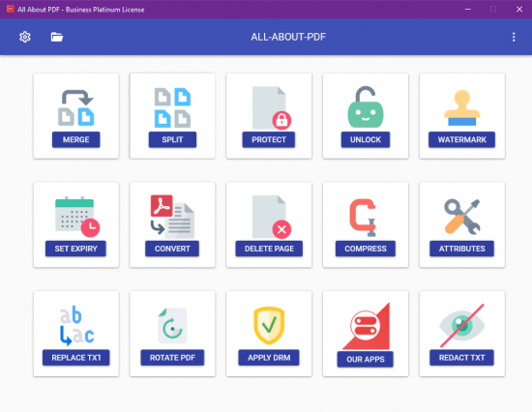Click the APPLY DRM button

(269, 358)
